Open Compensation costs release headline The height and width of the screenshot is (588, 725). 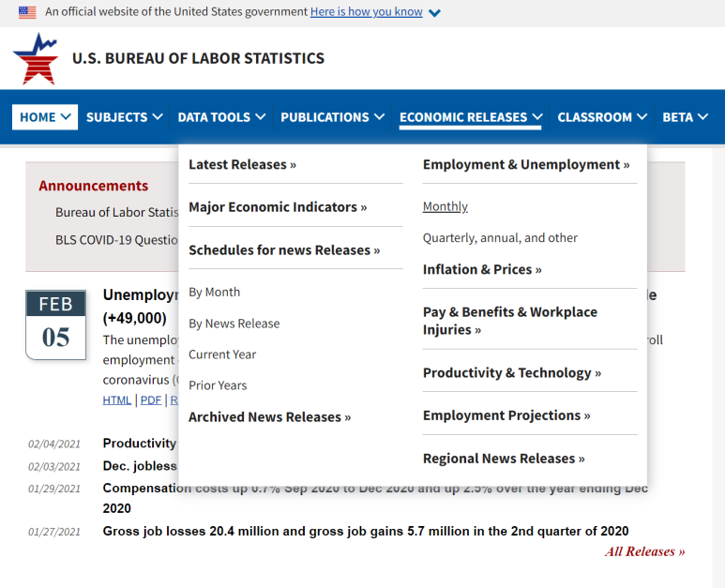coord(375,498)
